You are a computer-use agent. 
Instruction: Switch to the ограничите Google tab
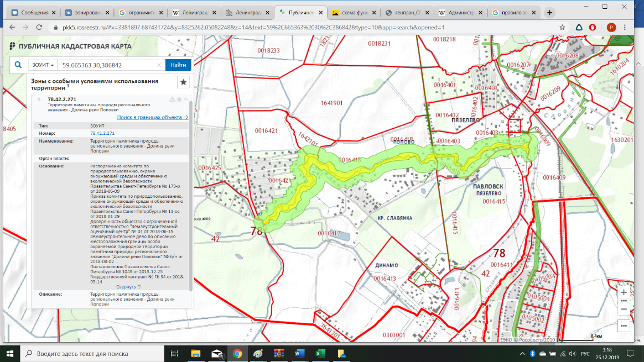click(141, 13)
